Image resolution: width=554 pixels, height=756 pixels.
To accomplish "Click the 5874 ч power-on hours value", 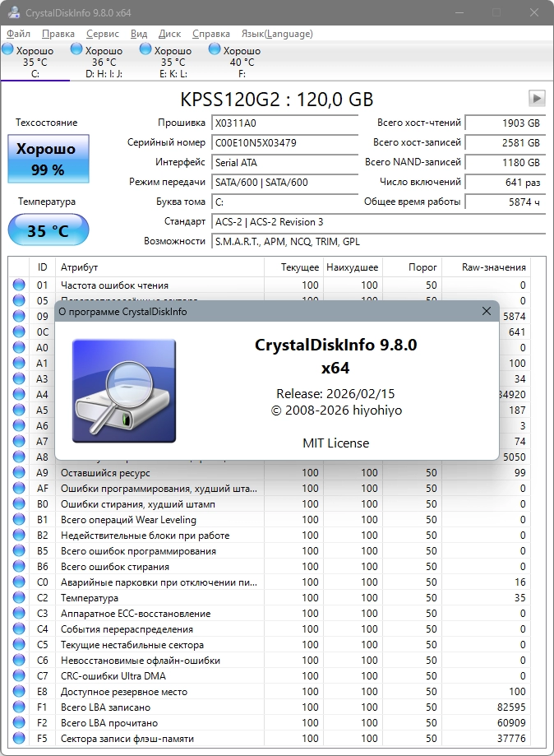I will click(x=506, y=202).
